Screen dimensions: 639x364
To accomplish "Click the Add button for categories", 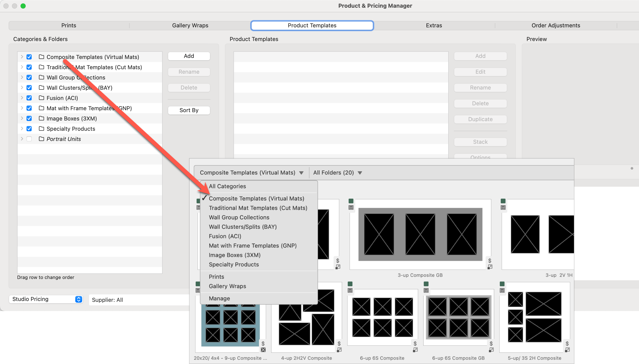I will tap(189, 56).
